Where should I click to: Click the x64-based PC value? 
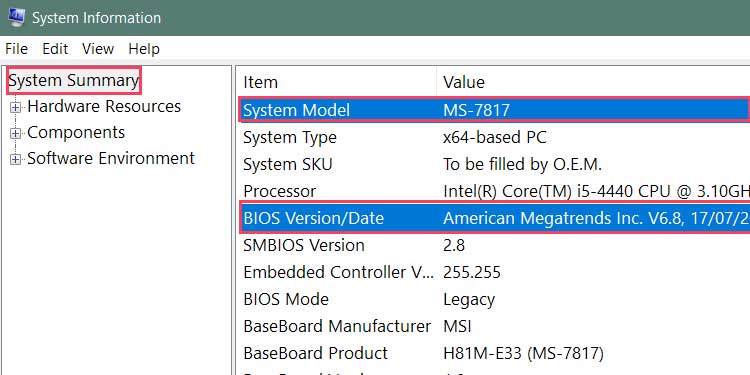pyautogui.click(x=495, y=138)
